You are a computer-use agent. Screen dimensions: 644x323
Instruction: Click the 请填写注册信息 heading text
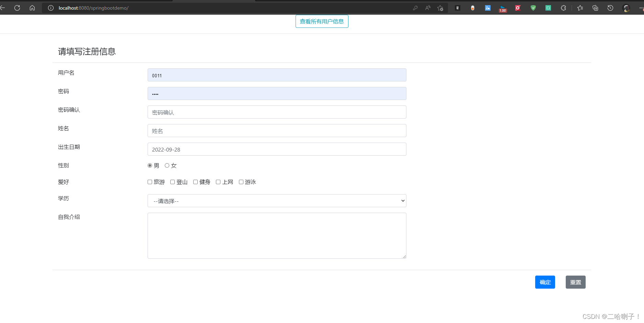87,52
